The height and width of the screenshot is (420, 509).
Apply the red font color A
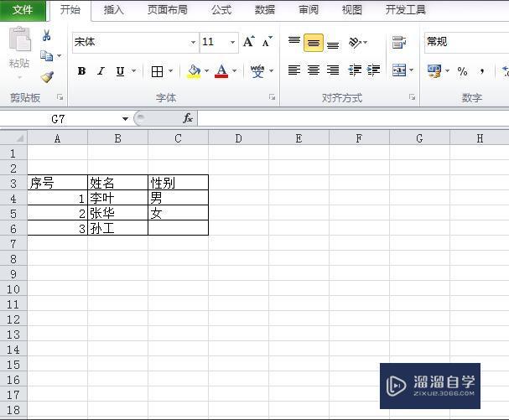(221, 71)
